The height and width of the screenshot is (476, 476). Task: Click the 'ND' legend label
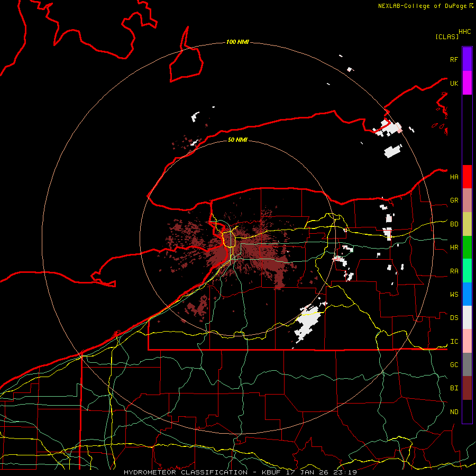454,412
